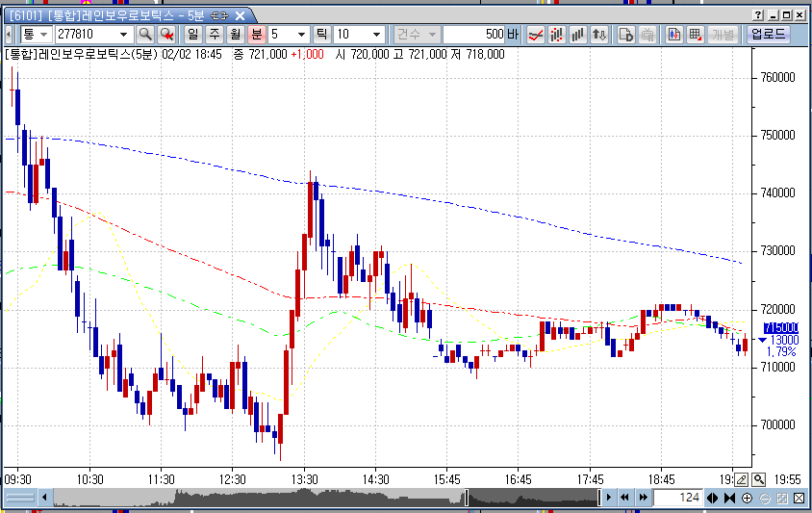Click the up-down arrows toolbar icon
The height and width of the screenshot is (513, 812).
pyautogui.click(x=599, y=35)
